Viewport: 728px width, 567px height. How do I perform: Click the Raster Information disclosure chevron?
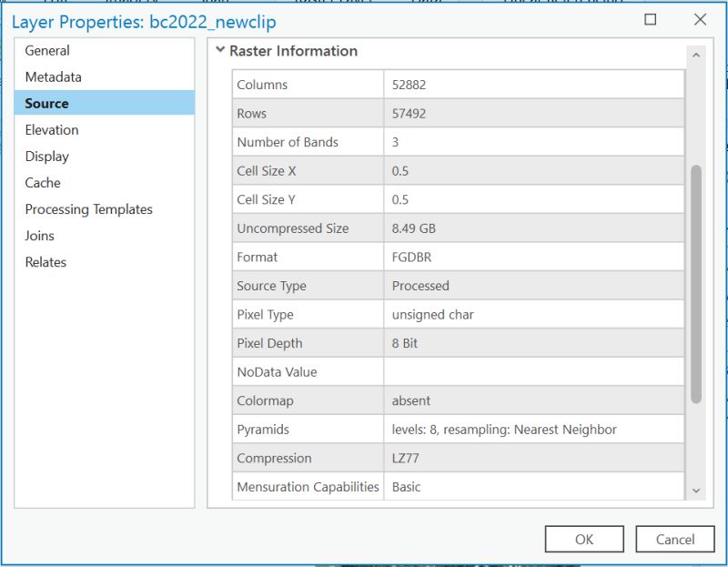click(x=224, y=52)
